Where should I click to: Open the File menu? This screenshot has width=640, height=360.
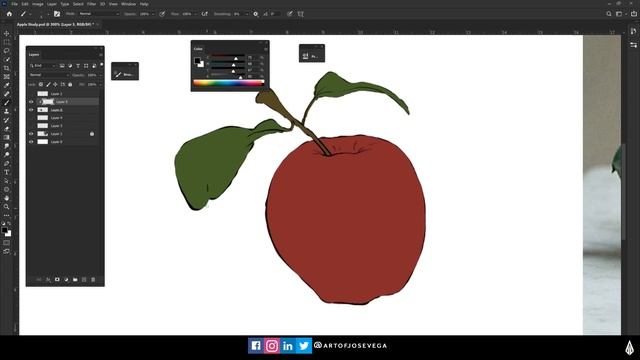14,4
